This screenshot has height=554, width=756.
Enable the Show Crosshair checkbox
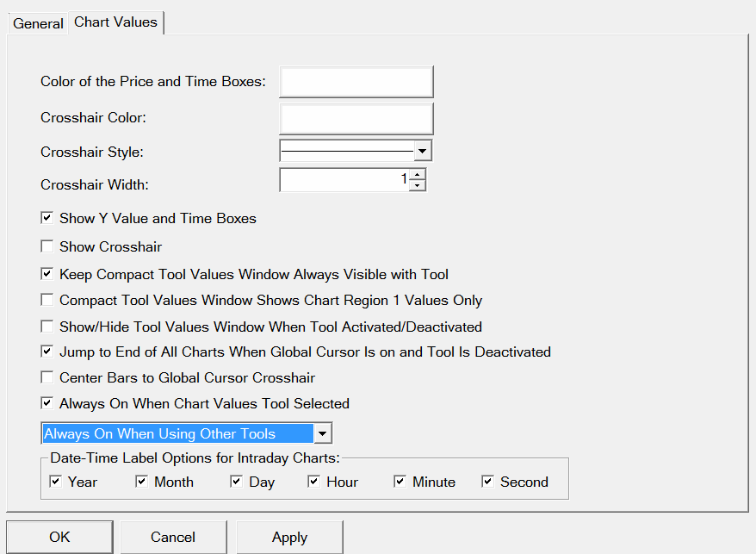(x=47, y=247)
